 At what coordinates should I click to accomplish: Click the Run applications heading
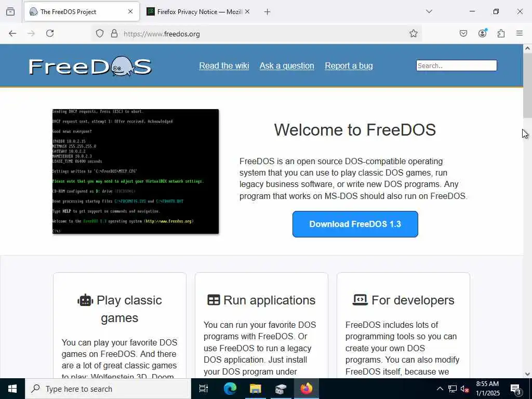point(270,300)
